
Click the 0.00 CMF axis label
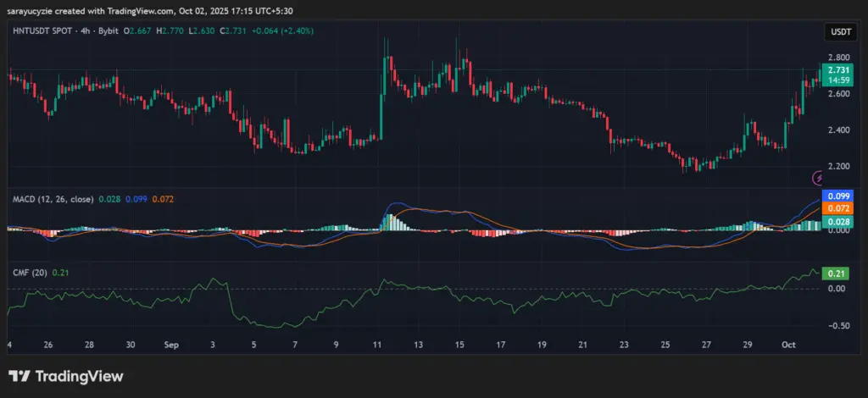(x=837, y=288)
